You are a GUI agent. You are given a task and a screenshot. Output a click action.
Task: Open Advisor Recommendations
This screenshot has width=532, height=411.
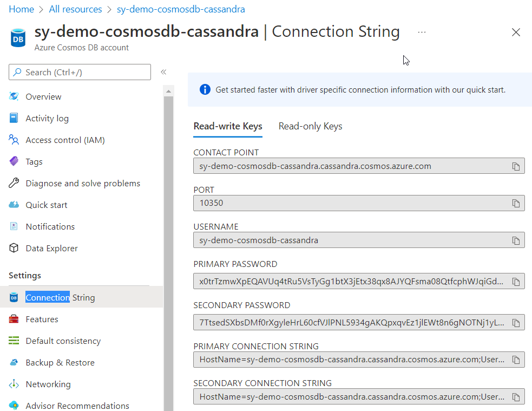tap(77, 406)
